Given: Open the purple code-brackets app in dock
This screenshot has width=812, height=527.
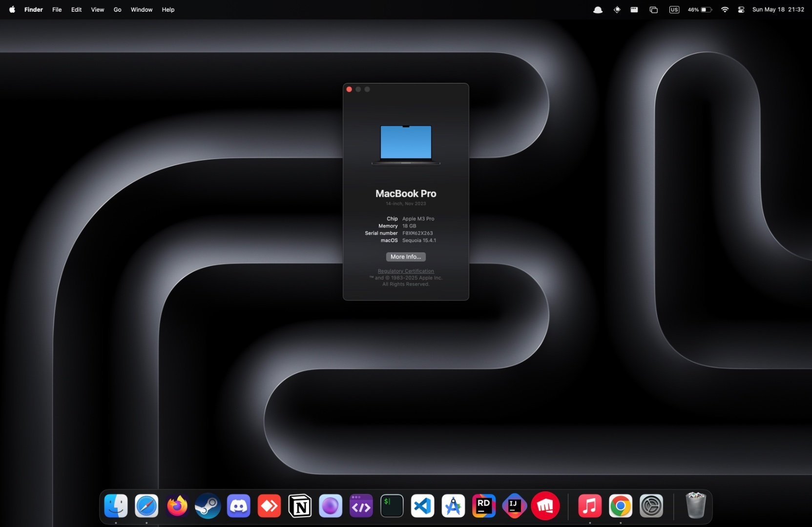Looking at the screenshot, I should 361,506.
